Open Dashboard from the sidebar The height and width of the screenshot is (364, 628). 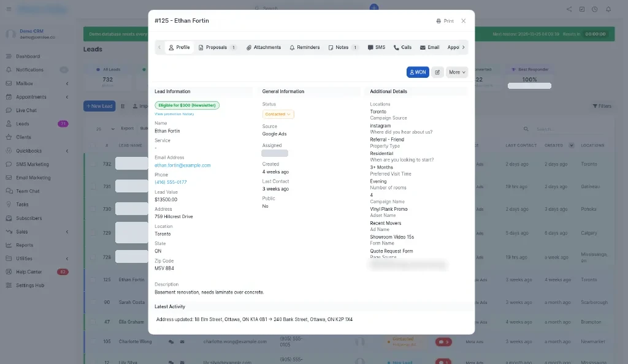[x=28, y=56]
